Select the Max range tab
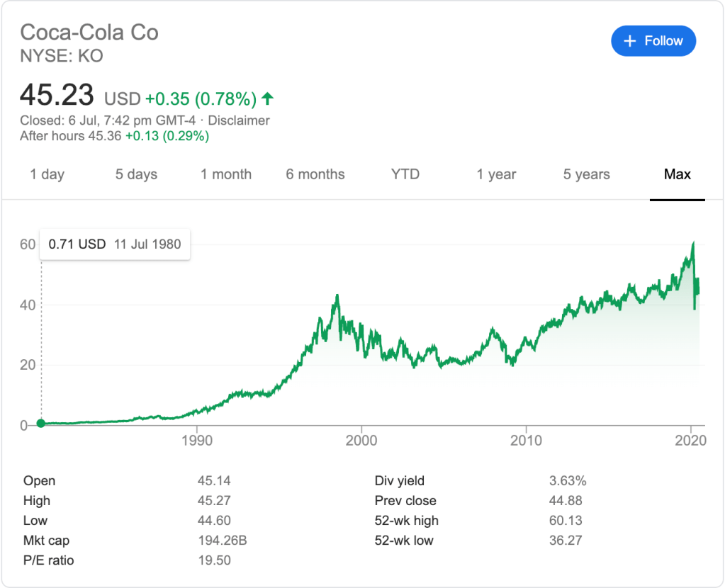 (x=677, y=174)
